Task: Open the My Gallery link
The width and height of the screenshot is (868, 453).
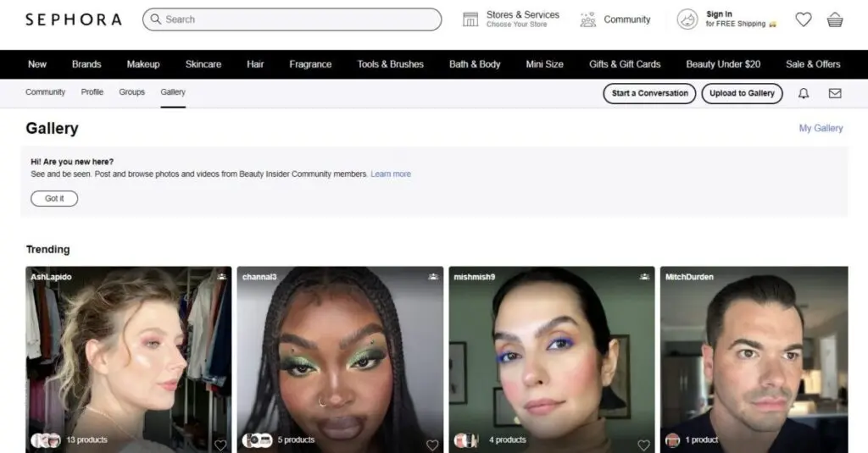Action: click(x=821, y=128)
